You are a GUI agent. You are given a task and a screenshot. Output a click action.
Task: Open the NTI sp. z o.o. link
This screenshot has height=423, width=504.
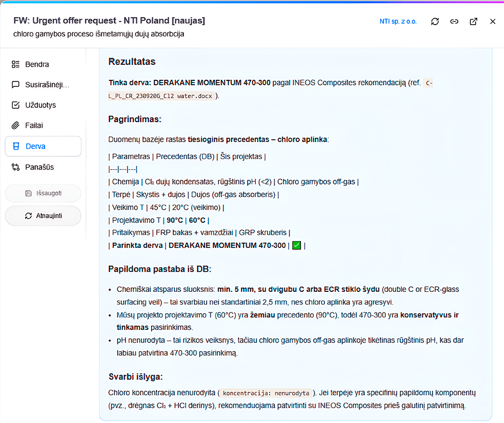398,21
